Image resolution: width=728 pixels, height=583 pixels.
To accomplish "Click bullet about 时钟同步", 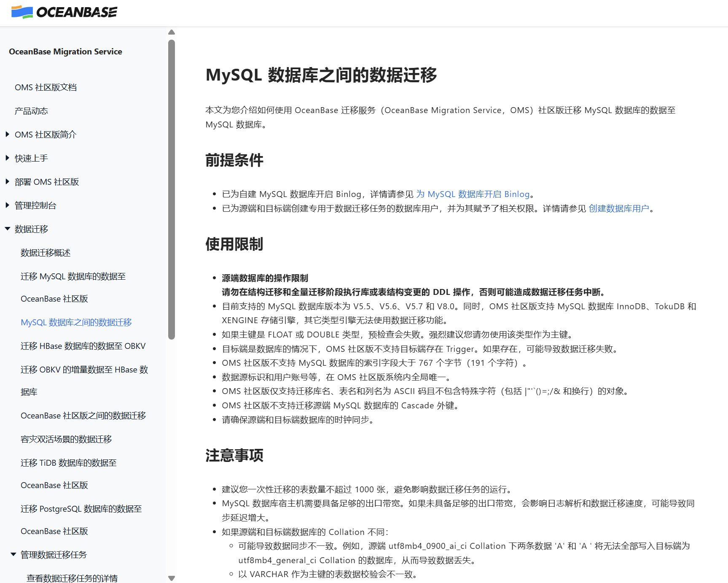I will click(299, 420).
